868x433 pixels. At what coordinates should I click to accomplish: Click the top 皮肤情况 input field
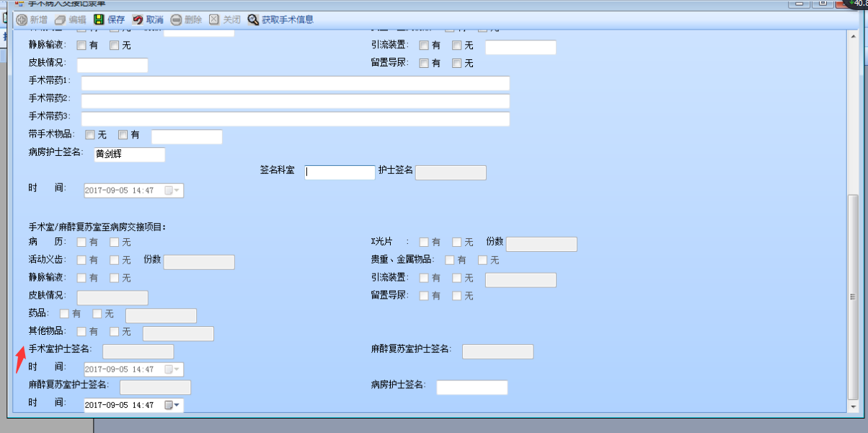pos(112,66)
